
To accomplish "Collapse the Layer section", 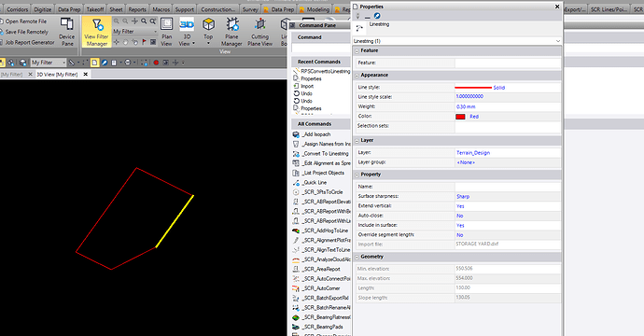I will pos(357,141).
